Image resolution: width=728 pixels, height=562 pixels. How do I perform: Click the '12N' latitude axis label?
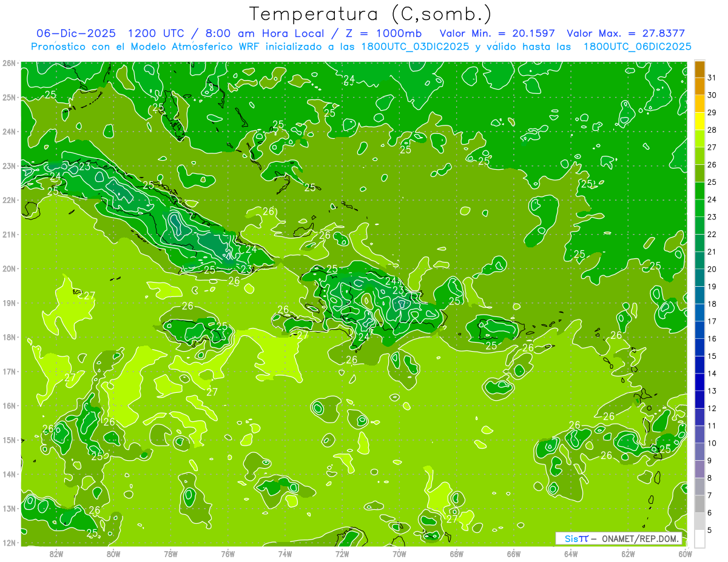click(x=9, y=543)
